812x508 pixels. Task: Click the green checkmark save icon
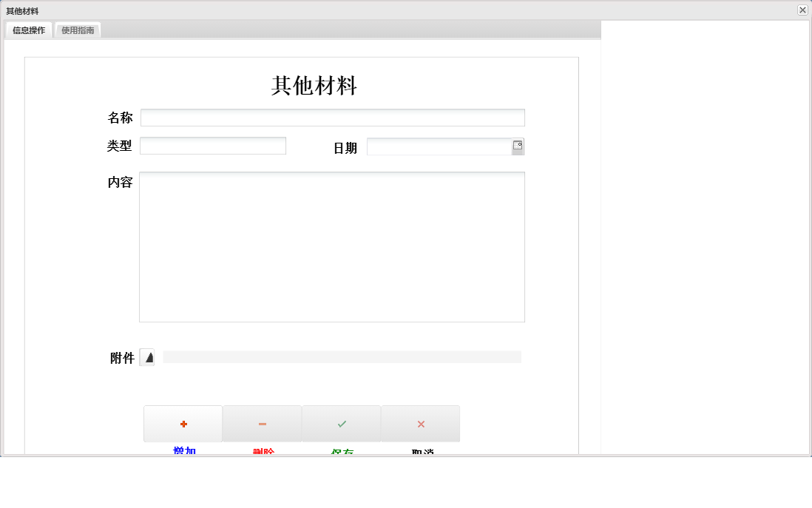coord(341,423)
